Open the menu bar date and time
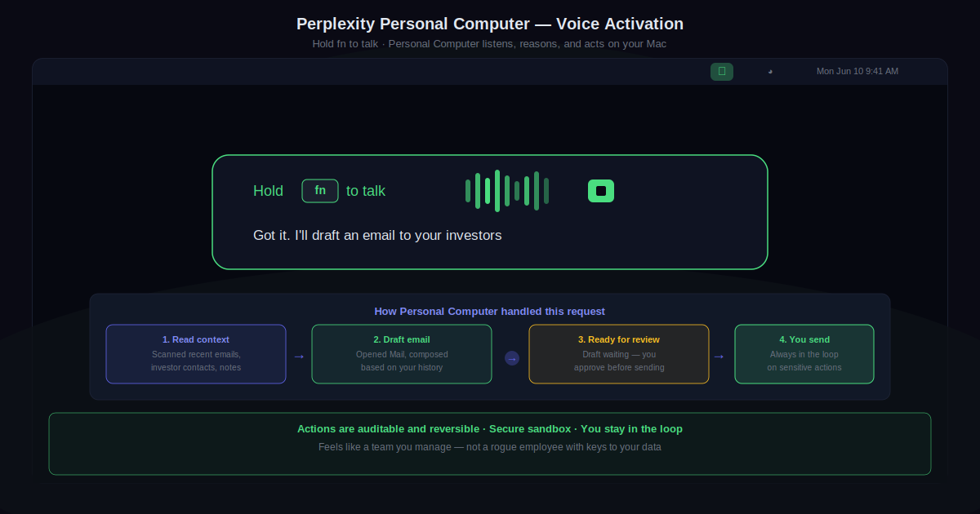 coord(857,72)
